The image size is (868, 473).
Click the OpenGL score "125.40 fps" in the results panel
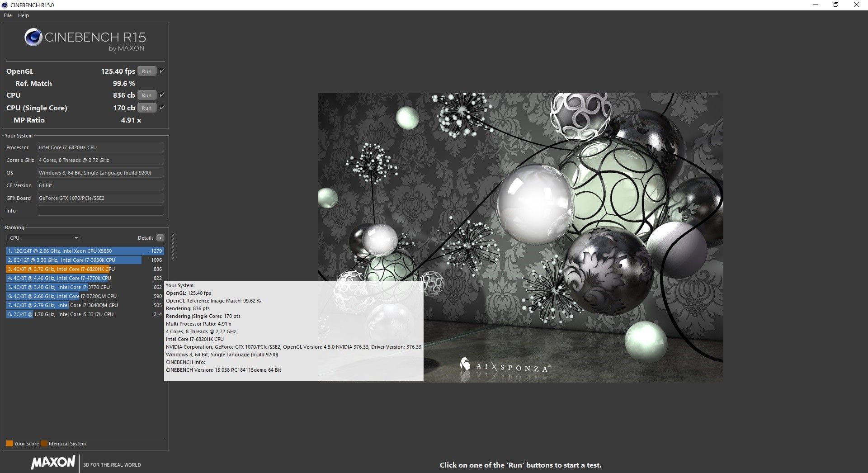click(x=118, y=71)
